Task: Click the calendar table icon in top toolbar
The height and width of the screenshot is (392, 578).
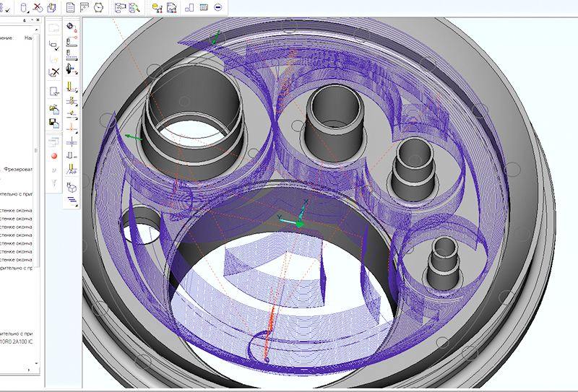Action: [204, 8]
